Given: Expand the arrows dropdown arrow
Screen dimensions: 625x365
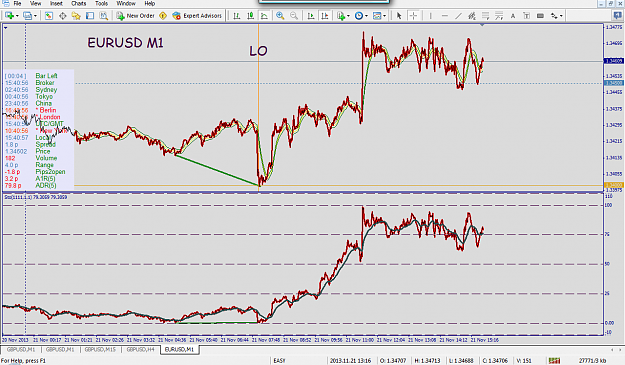Looking at the screenshot, I should [561, 16].
